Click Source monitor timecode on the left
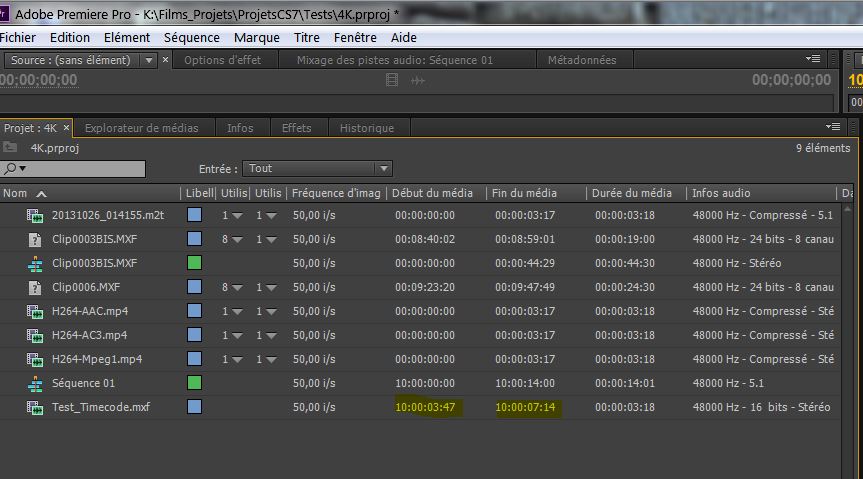This screenshot has height=479, width=863. 39,80
